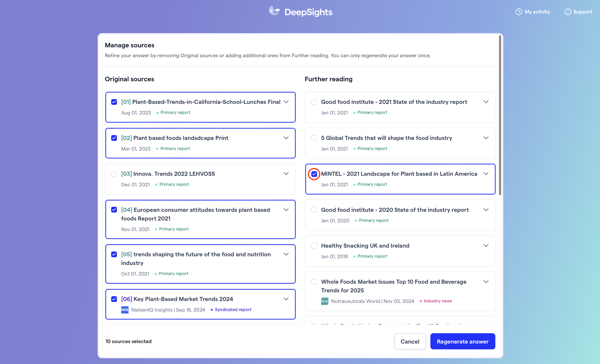Click Plant-Based-Trends-in-California-School-Lunches Final title
The width and height of the screenshot is (600, 364).
pyautogui.click(x=206, y=102)
